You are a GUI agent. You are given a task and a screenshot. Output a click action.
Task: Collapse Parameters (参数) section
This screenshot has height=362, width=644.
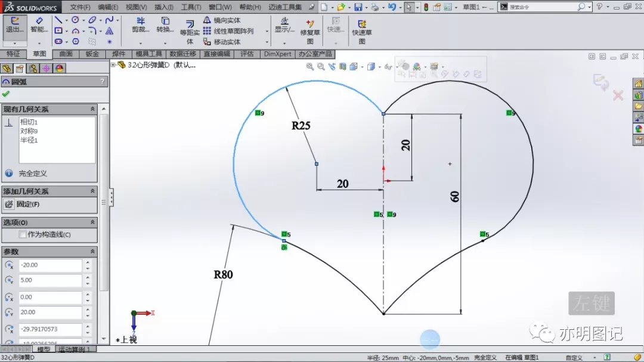(x=92, y=252)
